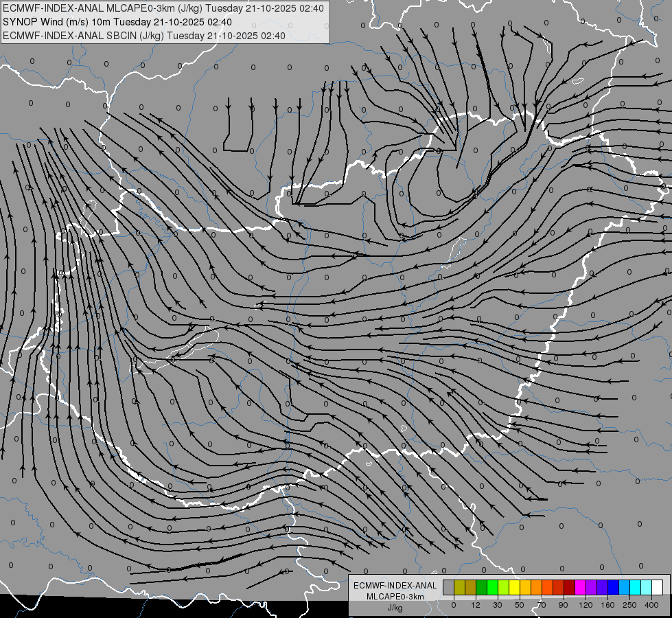Click the magenta legend swatch
Viewport: 672px width, 618px height.
pyautogui.click(x=581, y=587)
